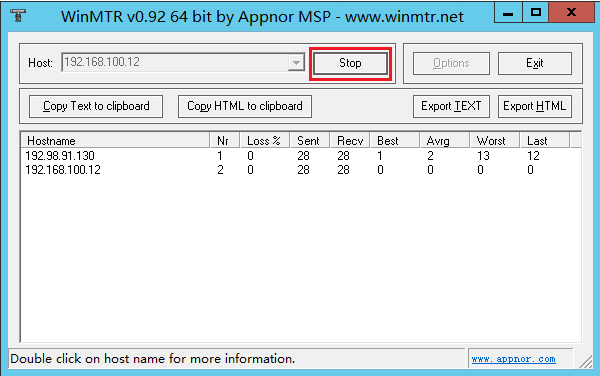This screenshot has width=600, height=376.
Task: Click the resize grip in status bar corner
Action: click(586, 361)
